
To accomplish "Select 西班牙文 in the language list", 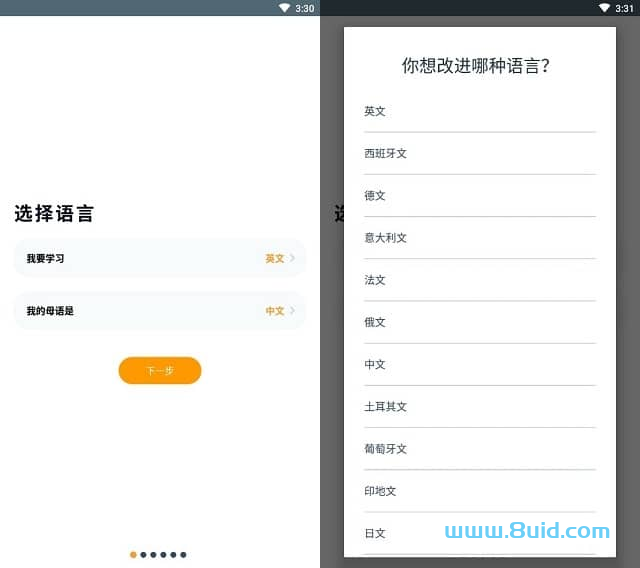I will click(480, 154).
